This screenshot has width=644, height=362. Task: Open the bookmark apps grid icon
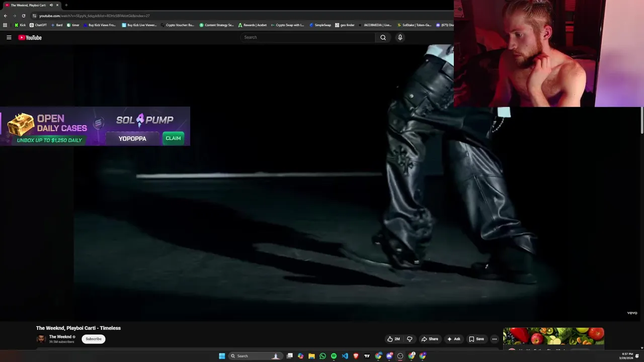(x=5, y=25)
